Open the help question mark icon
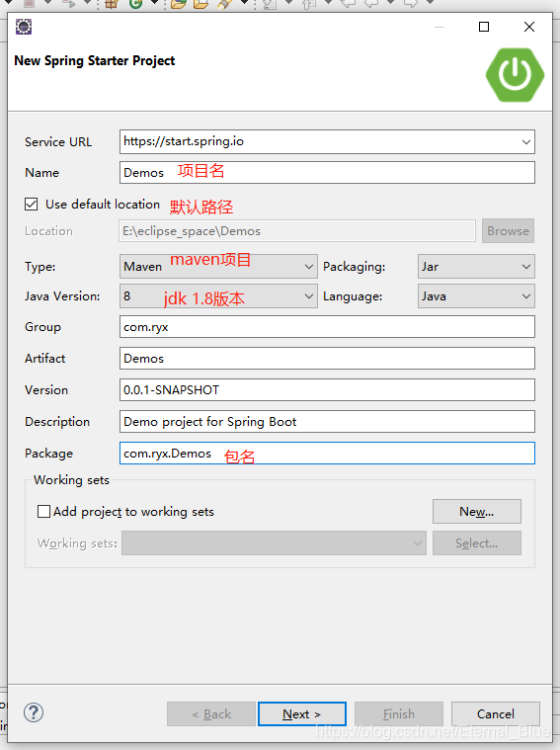 click(x=34, y=712)
